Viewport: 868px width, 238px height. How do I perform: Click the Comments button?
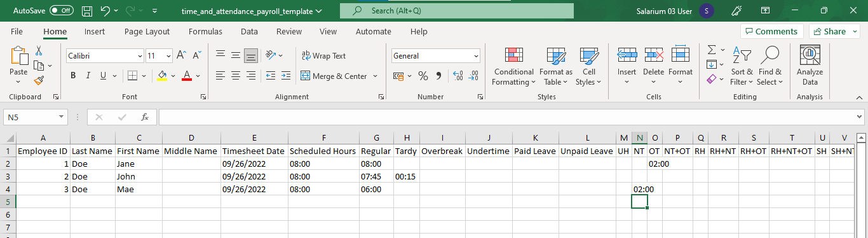[x=771, y=31]
